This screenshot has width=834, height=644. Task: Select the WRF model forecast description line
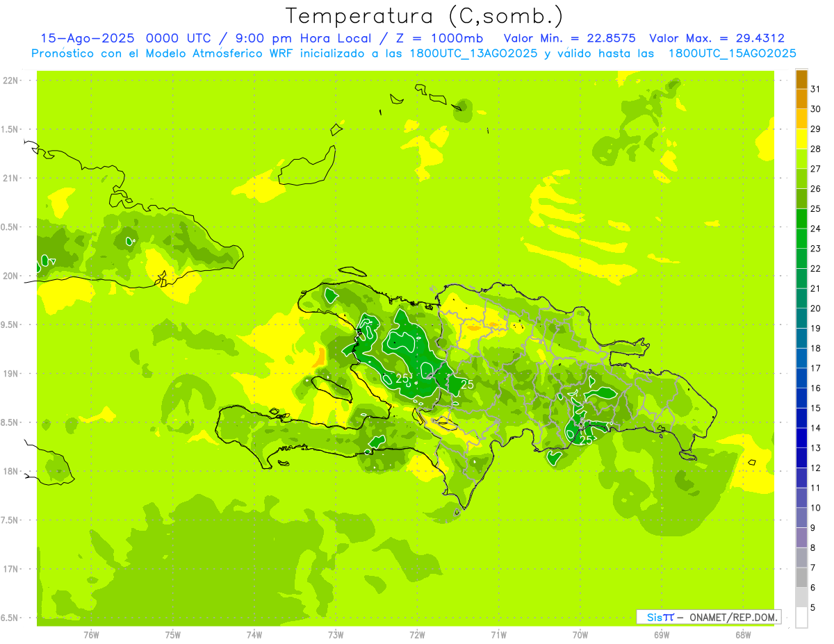click(414, 53)
